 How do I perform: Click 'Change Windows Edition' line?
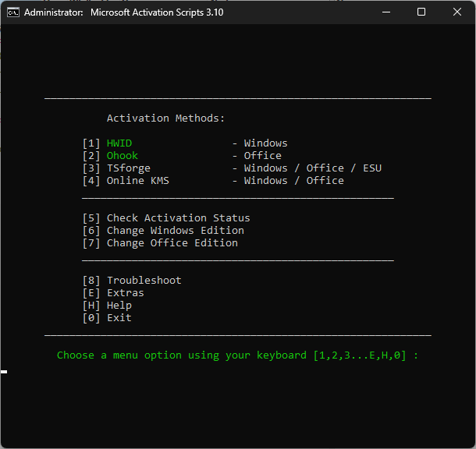[176, 231]
